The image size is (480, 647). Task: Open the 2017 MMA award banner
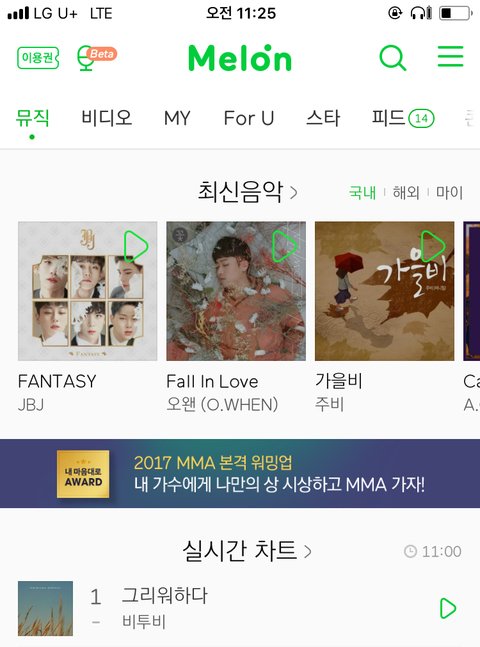pyautogui.click(x=240, y=473)
